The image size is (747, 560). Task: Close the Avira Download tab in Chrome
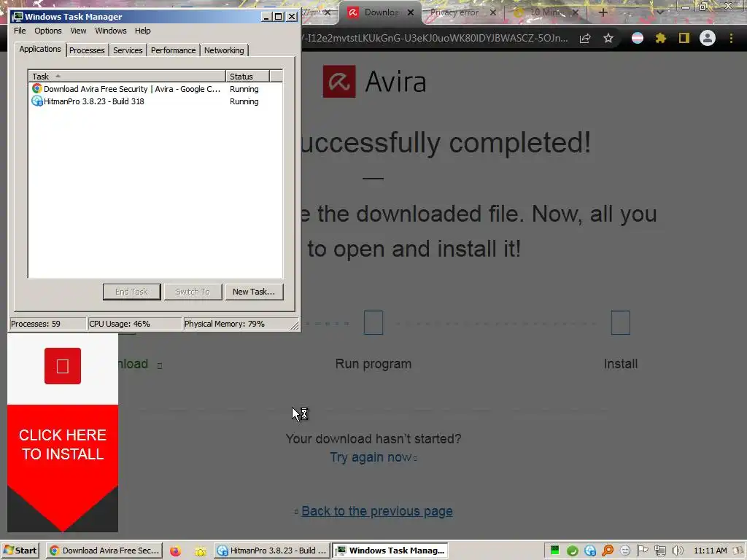(411, 12)
